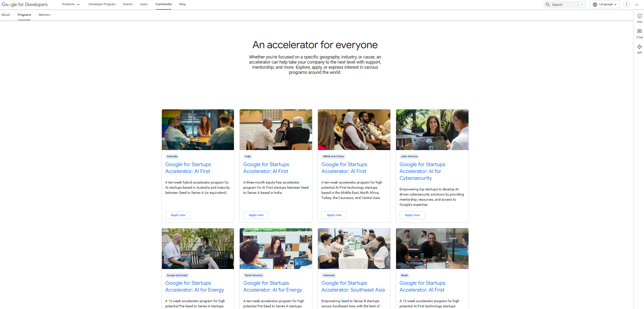Click Apply now on the Australia card
This screenshot has width=644, height=309.
click(x=178, y=215)
